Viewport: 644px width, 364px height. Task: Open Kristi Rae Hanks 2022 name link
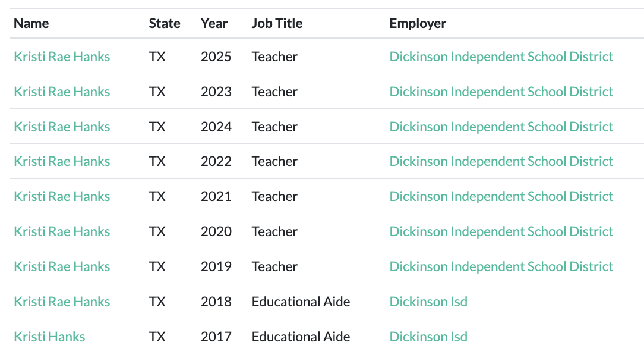pos(62,161)
